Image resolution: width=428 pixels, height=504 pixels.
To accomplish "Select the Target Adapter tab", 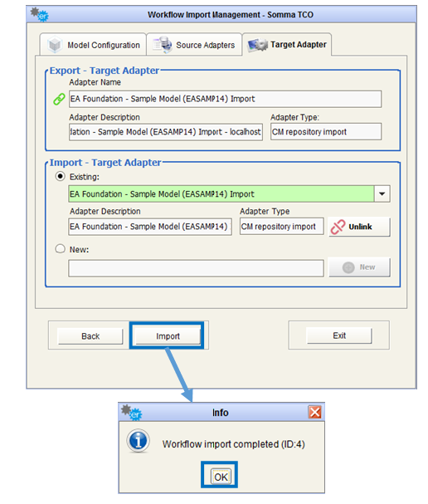I will pos(287,44).
